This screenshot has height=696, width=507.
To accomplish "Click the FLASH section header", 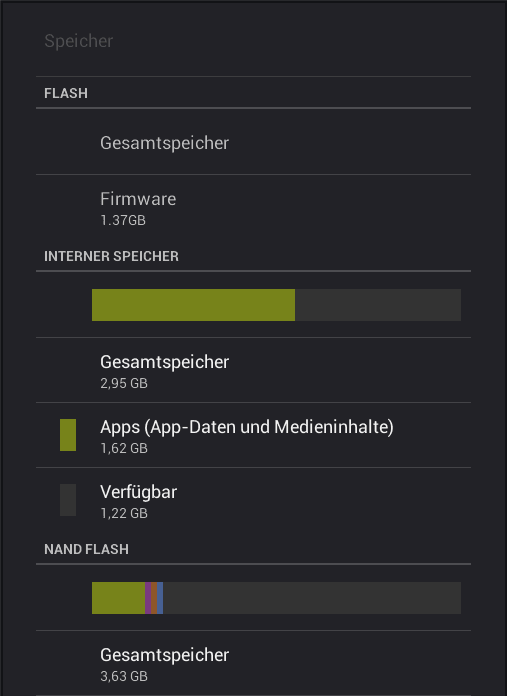I will [x=66, y=93].
